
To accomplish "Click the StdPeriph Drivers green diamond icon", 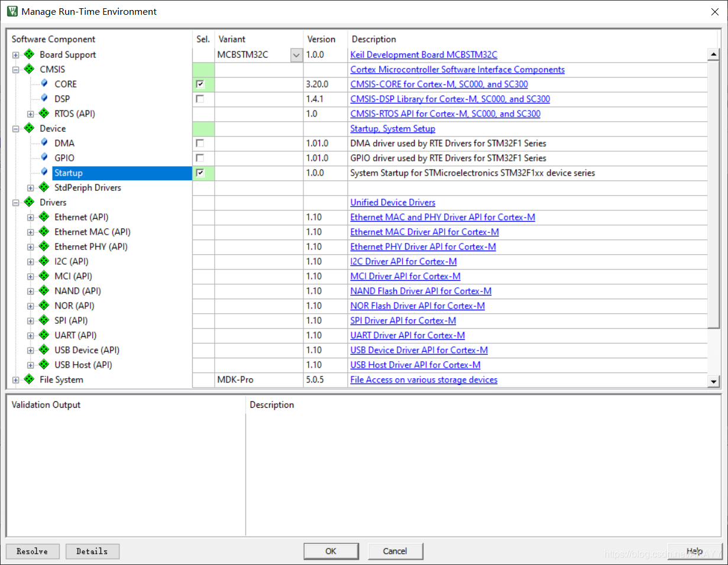I will [x=44, y=187].
